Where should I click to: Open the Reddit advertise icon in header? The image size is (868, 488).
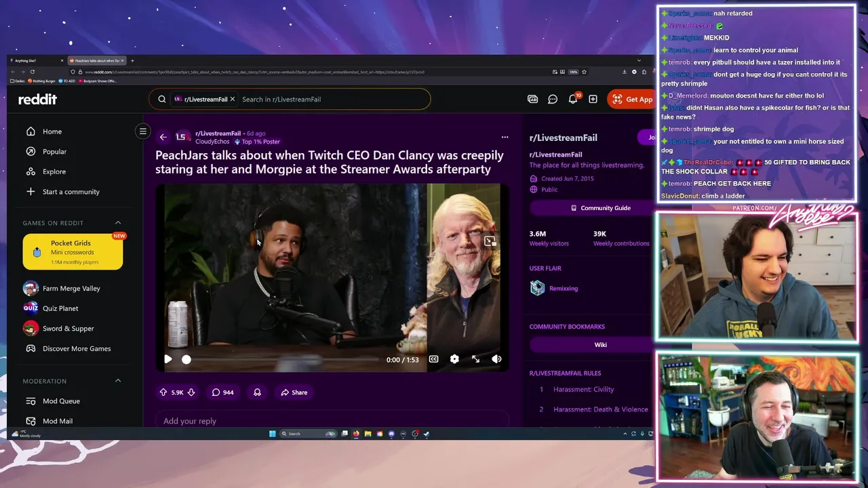coord(532,99)
